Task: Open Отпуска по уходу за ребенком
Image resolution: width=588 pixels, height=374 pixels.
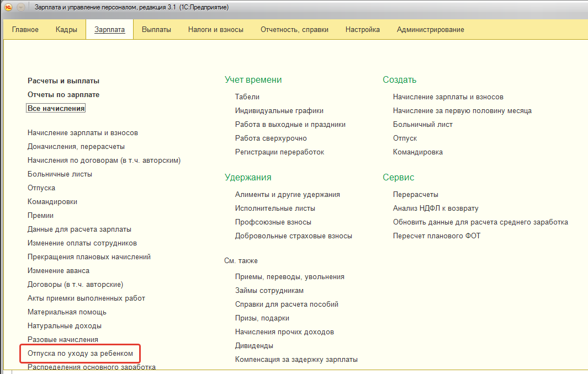Action: click(x=80, y=354)
